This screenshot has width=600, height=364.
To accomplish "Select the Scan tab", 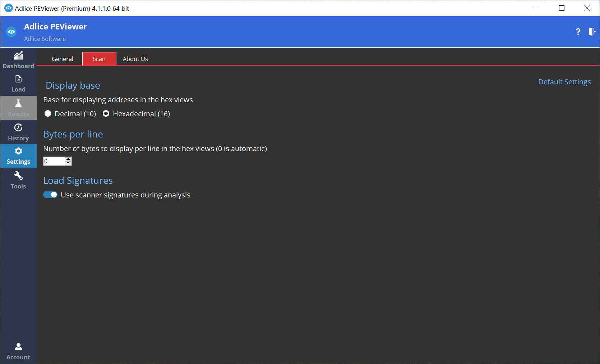I will pos(99,59).
